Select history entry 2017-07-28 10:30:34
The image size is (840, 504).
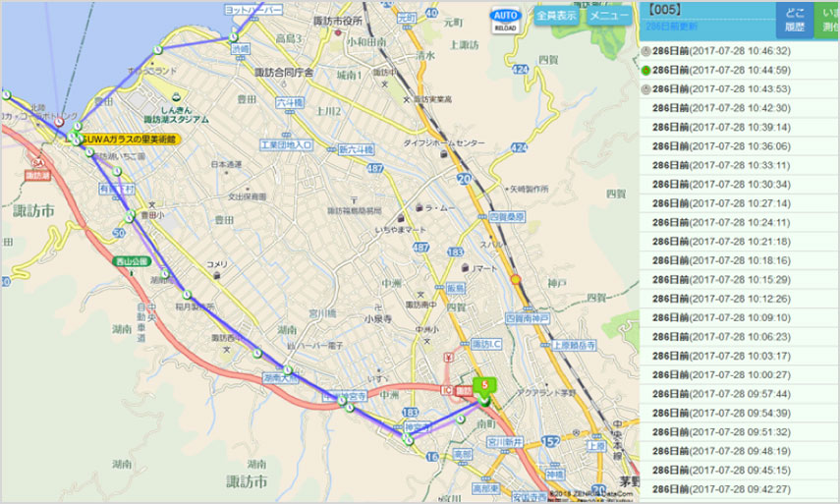[739, 185]
